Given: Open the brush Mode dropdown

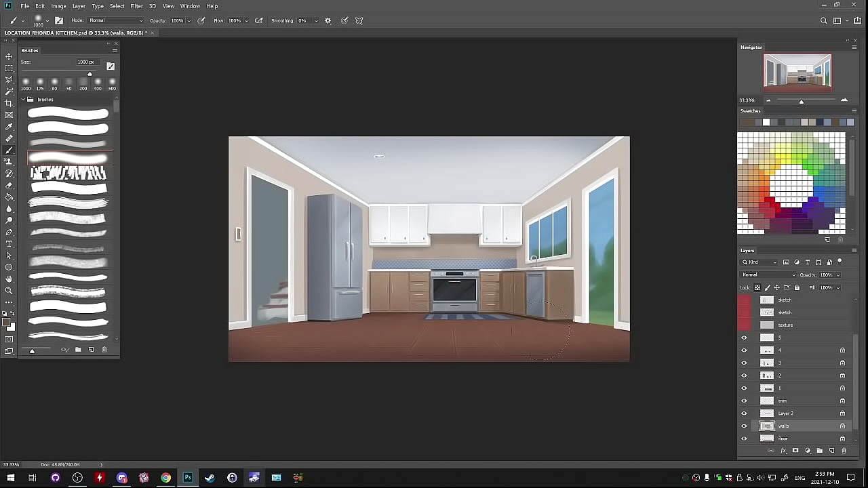Looking at the screenshot, I should coord(116,21).
